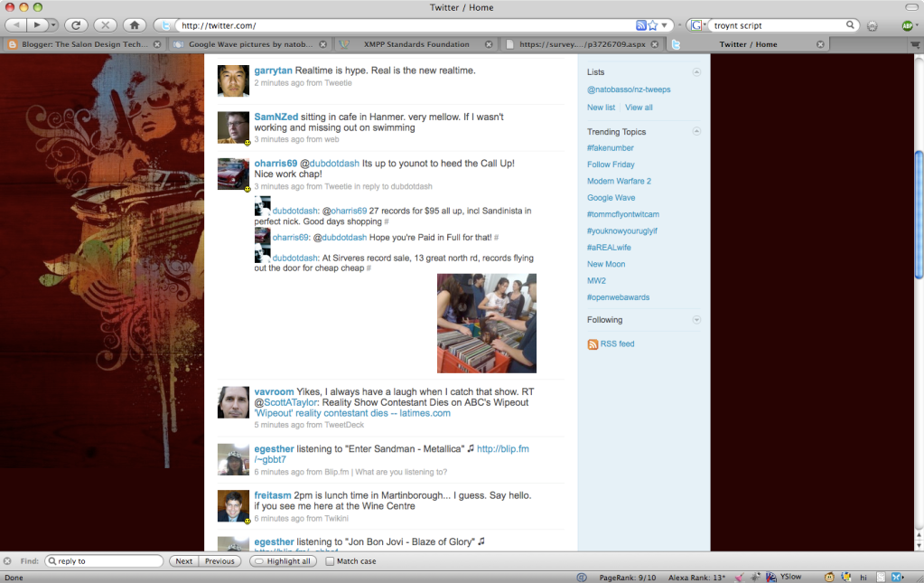Bookmark this page with the star icon
The width and height of the screenshot is (924, 583).
653,25
